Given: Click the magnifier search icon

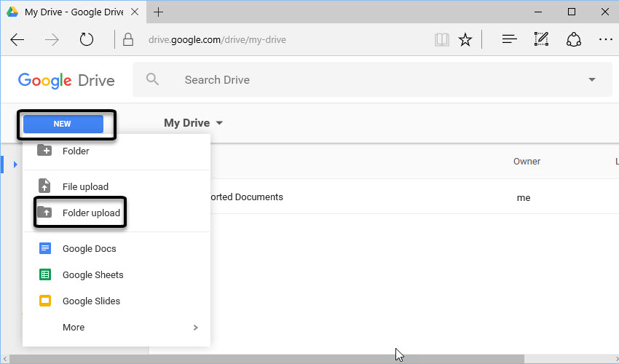Looking at the screenshot, I should tap(152, 79).
